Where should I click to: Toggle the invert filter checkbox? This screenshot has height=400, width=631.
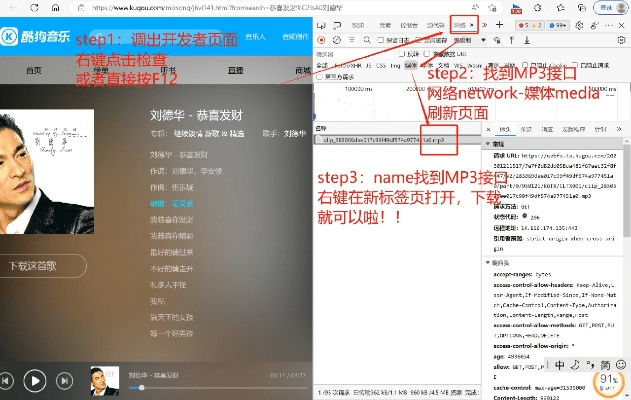coord(402,54)
